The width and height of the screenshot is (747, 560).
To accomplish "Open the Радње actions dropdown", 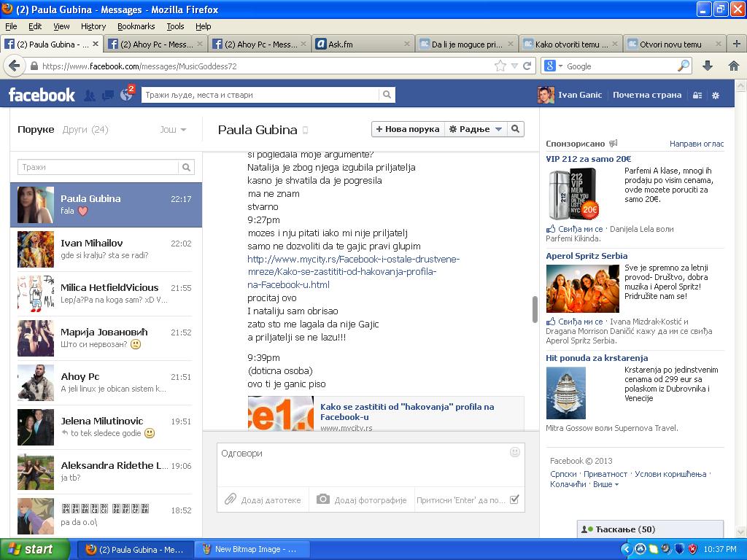I will point(476,129).
